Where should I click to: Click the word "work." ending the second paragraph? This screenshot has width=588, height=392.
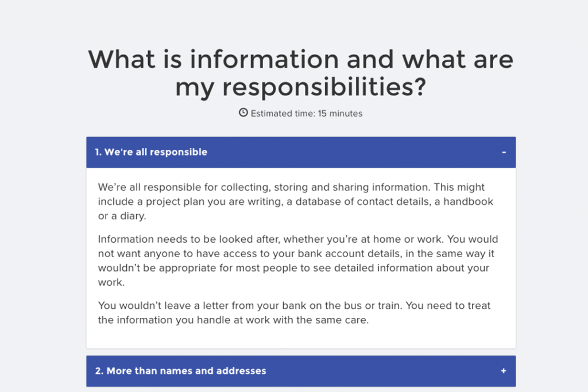click(111, 282)
